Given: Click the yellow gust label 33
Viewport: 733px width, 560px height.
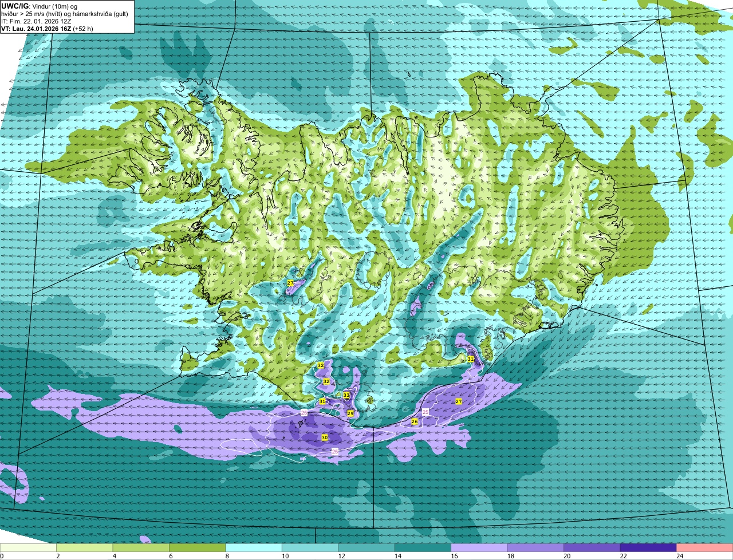Looking at the screenshot, I should pos(346,395).
